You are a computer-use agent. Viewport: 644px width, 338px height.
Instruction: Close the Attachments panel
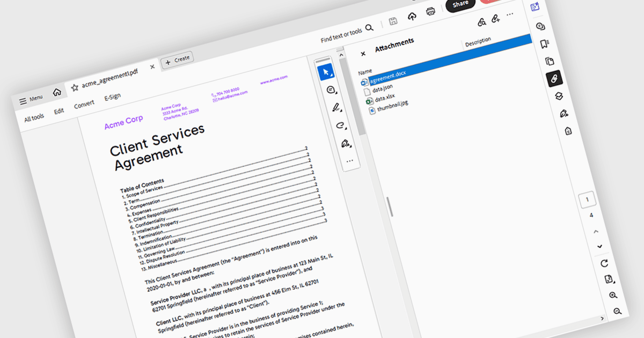point(363,54)
